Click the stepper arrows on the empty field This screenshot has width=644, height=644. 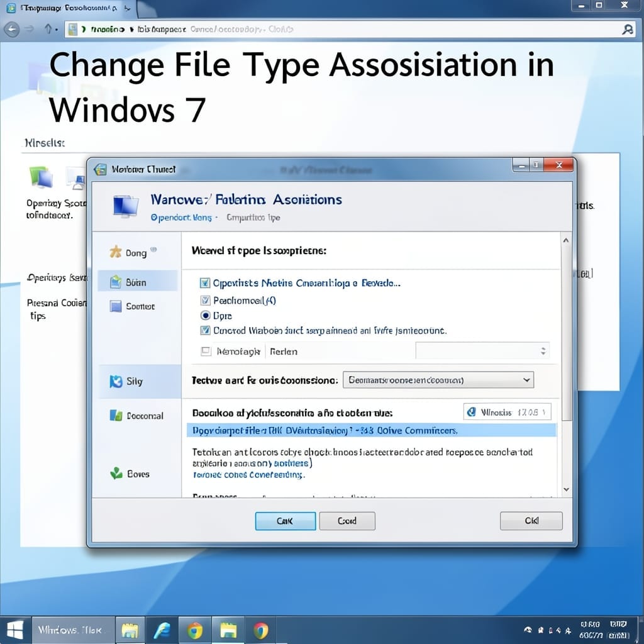point(543,351)
